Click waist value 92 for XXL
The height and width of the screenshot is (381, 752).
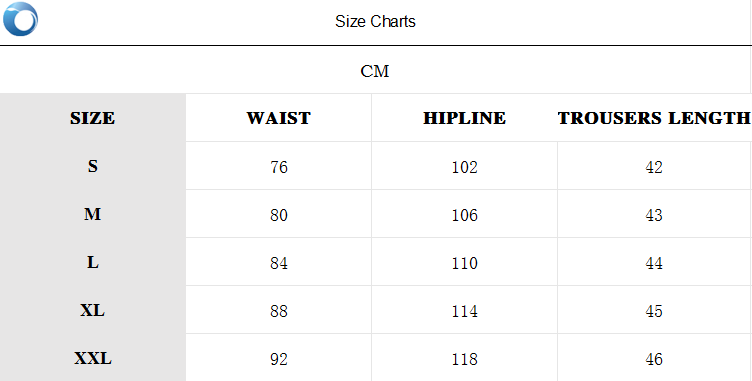pos(279,359)
